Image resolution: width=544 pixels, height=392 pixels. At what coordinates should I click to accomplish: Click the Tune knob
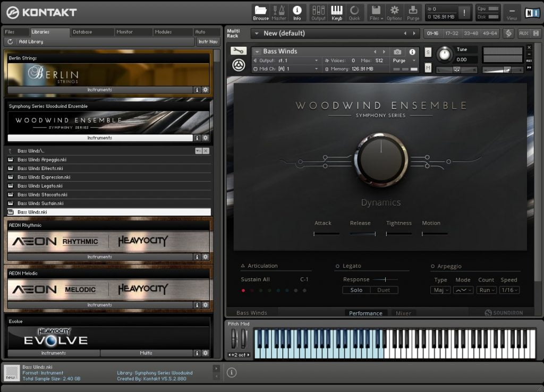(x=445, y=55)
